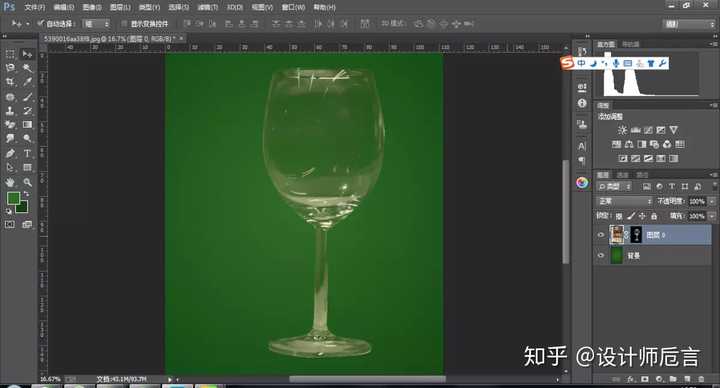The width and height of the screenshot is (720, 388).
Task: Select the Pen tool
Action: pyautogui.click(x=10, y=153)
